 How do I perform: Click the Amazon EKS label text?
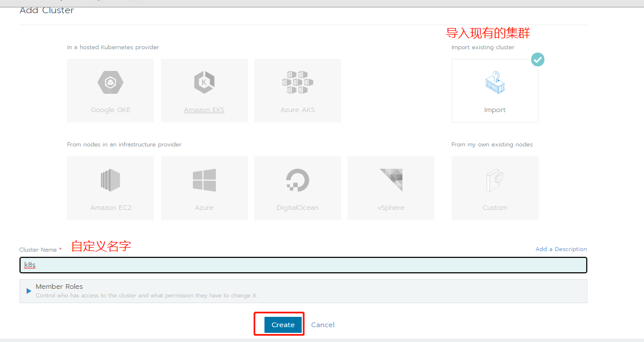point(204,110)
